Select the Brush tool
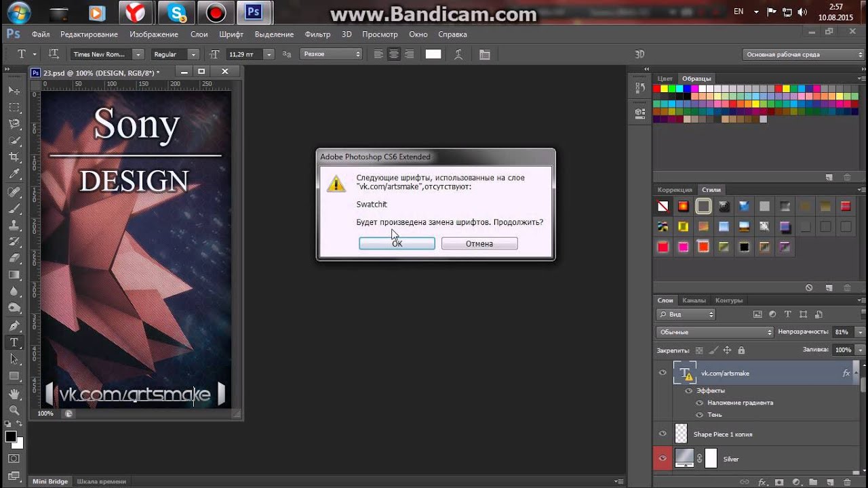The width and height of the screenshot is (868, 488). 14,209
